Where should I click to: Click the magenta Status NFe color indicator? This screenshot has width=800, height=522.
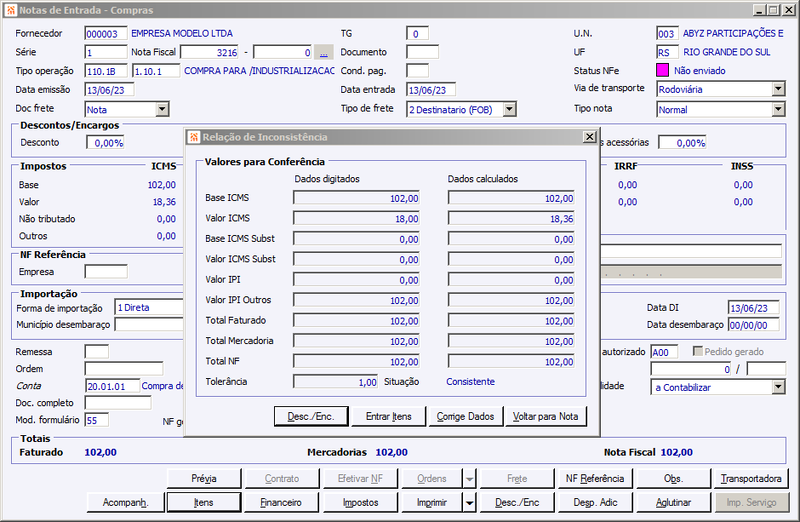click(x=662, y=70)
